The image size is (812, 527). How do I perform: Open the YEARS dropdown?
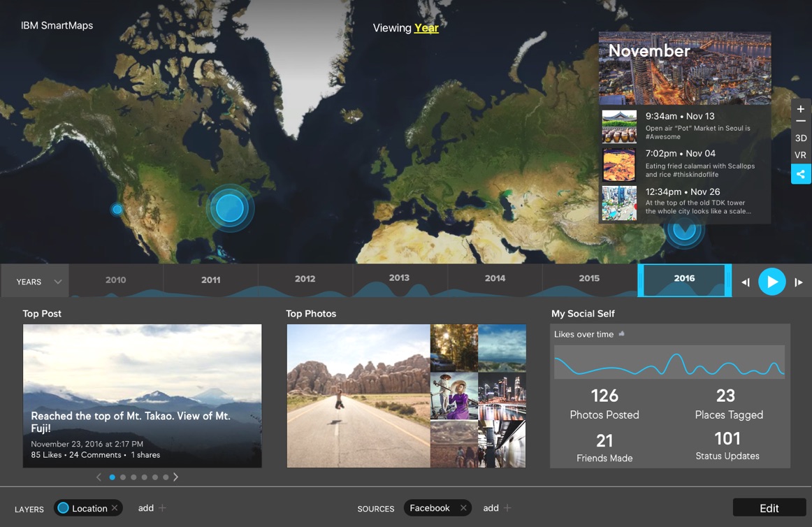(38, 282)
